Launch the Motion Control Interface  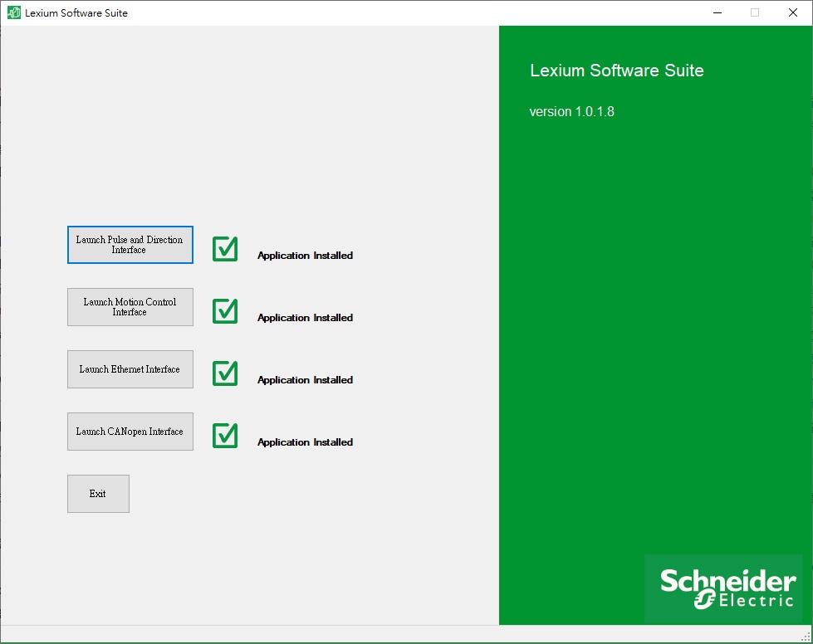130,307
